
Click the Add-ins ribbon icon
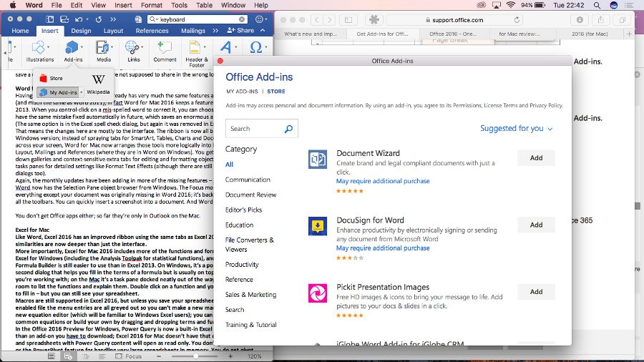[x=72, y=48]
